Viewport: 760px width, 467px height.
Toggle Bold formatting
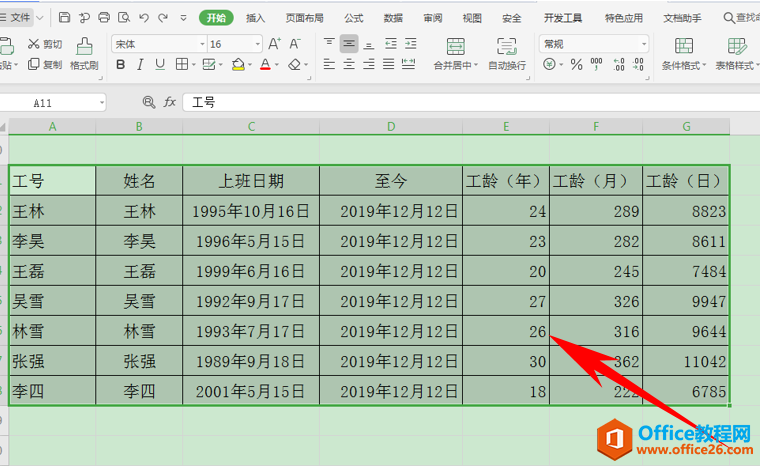[x=121, y=65]
